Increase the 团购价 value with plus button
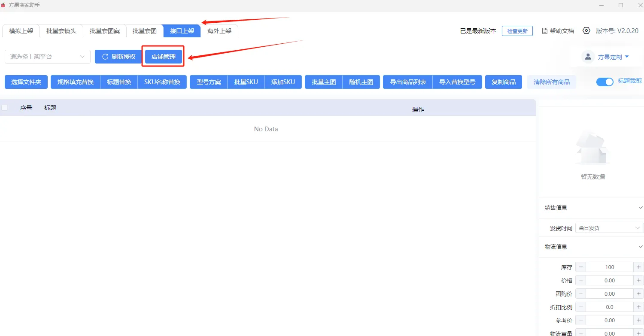644x336 pixels. [639, 294]
